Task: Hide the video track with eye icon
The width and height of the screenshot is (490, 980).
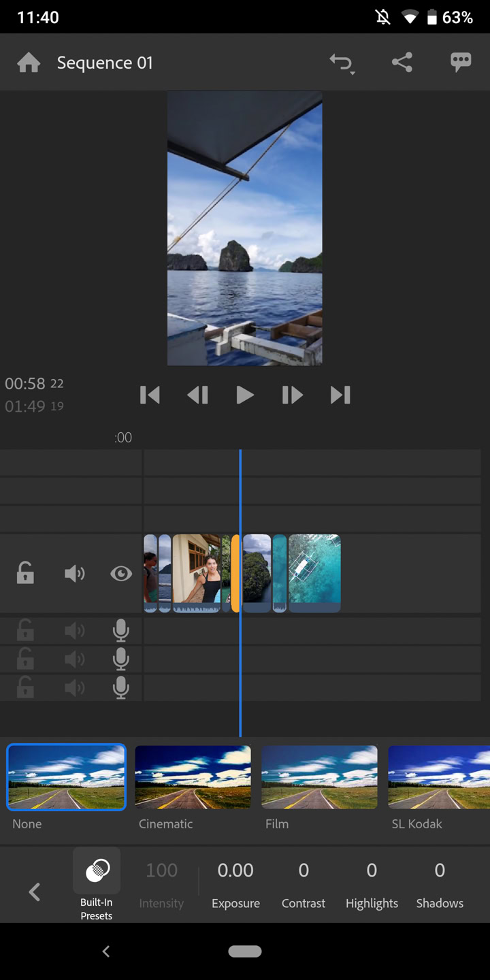Action: point(121,574)
